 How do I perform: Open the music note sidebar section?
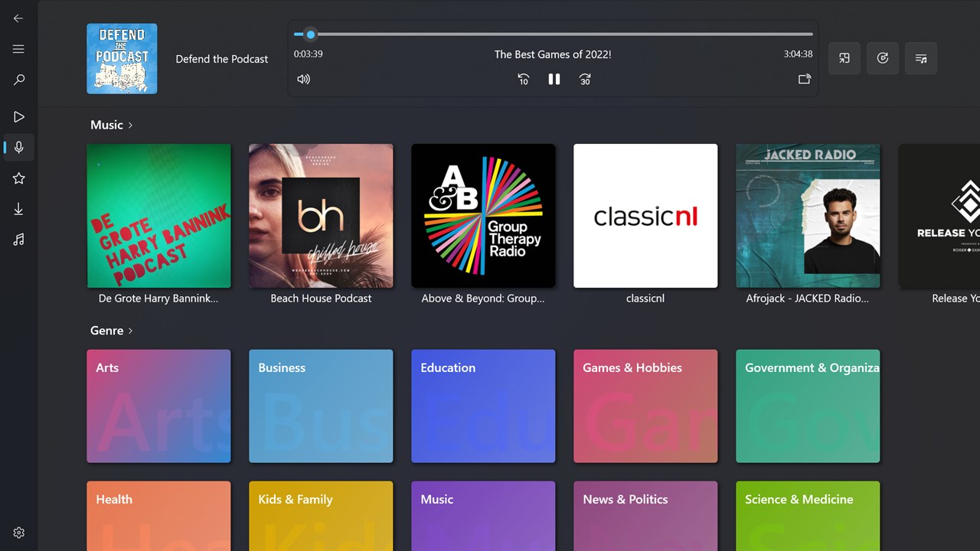pos(18,240)
